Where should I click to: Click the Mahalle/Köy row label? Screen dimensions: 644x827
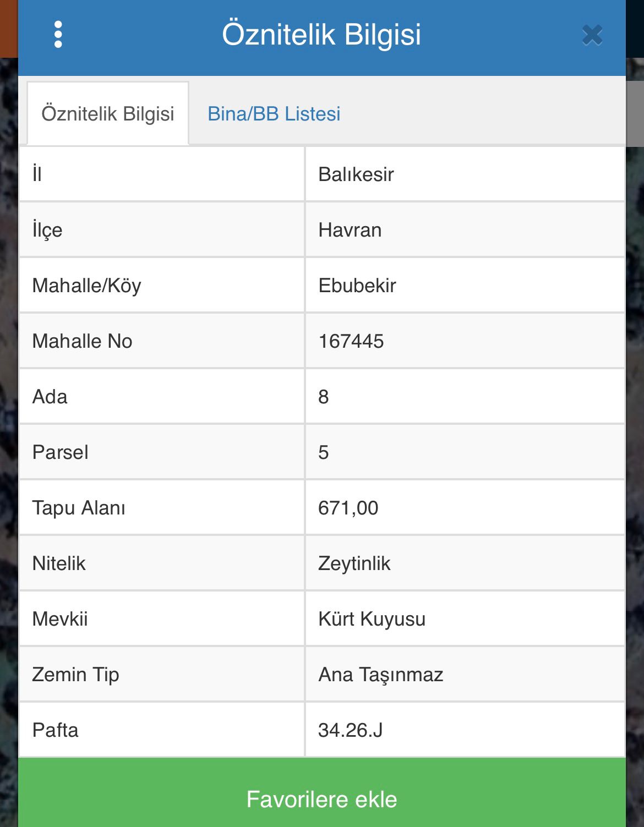[87, 286]
